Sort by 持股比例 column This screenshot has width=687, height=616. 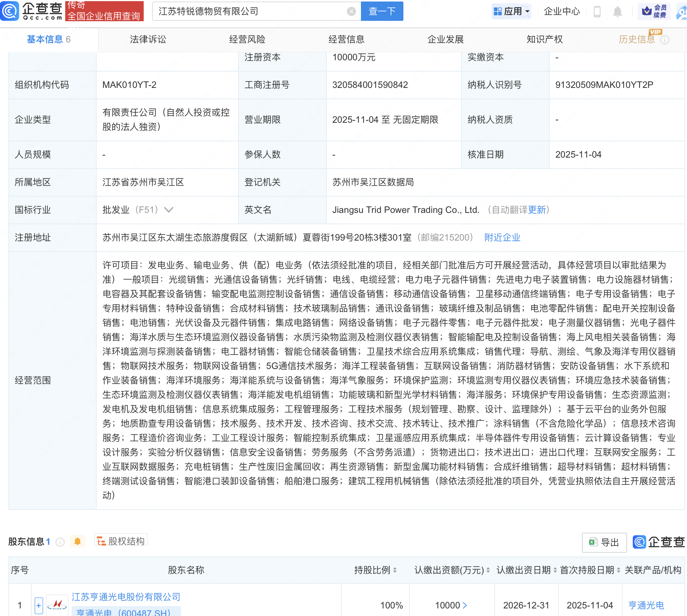pos(395,570)
